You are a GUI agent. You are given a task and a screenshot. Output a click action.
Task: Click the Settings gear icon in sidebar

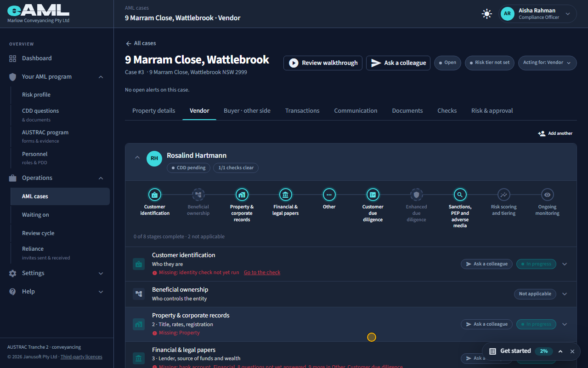[13, 273]
